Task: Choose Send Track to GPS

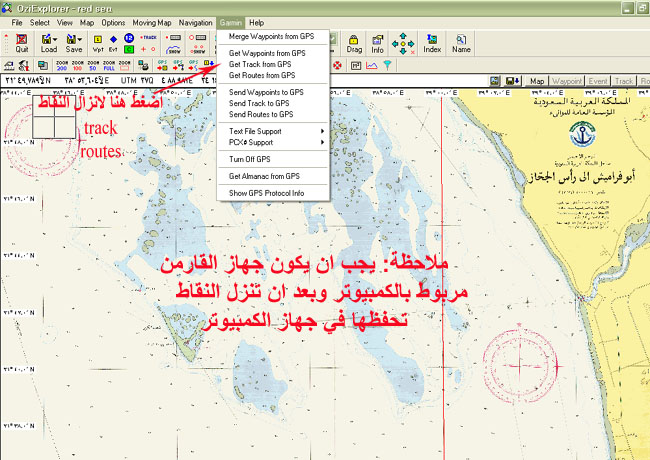Action: click(273, 103)
